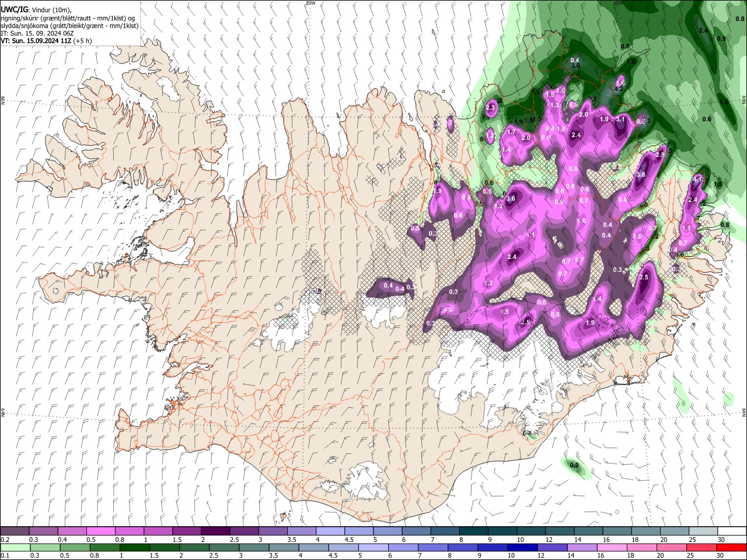Pick the bright pink 0.5 swatch in snow legend
The image size is (747, 560).
coord(100,531)
